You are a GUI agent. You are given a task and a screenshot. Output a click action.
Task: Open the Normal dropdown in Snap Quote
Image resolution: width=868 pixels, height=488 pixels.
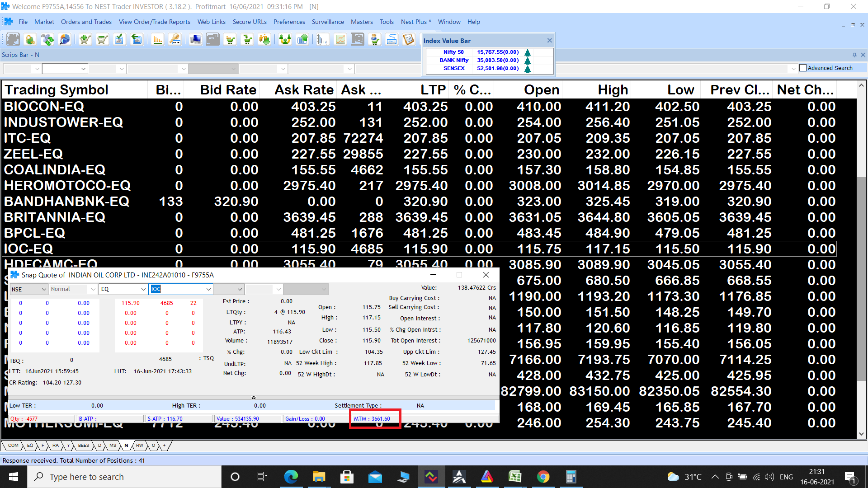coord(93,289)
